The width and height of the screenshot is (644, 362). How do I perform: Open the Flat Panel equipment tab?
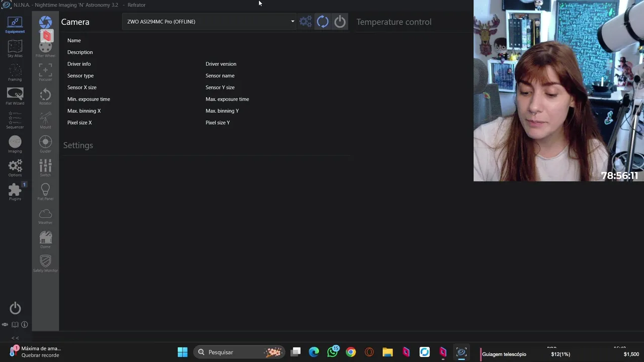click(x=45, y=192)
